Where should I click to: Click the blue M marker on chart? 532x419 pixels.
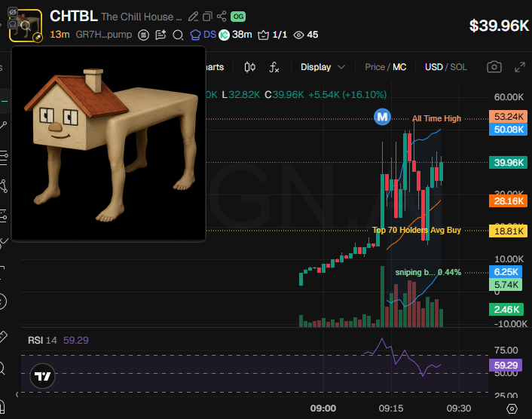(382, 117)
